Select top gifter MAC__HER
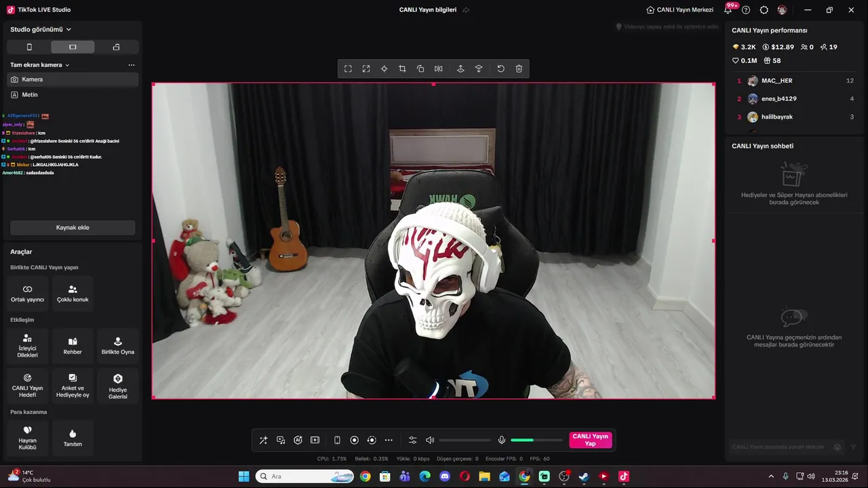868x488 pixels. point(795,81)
